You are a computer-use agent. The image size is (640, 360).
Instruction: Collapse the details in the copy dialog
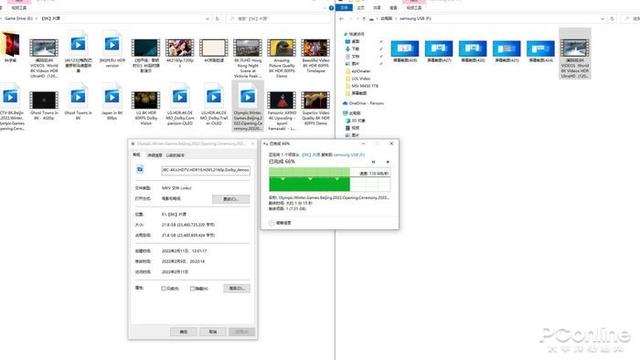272,223
